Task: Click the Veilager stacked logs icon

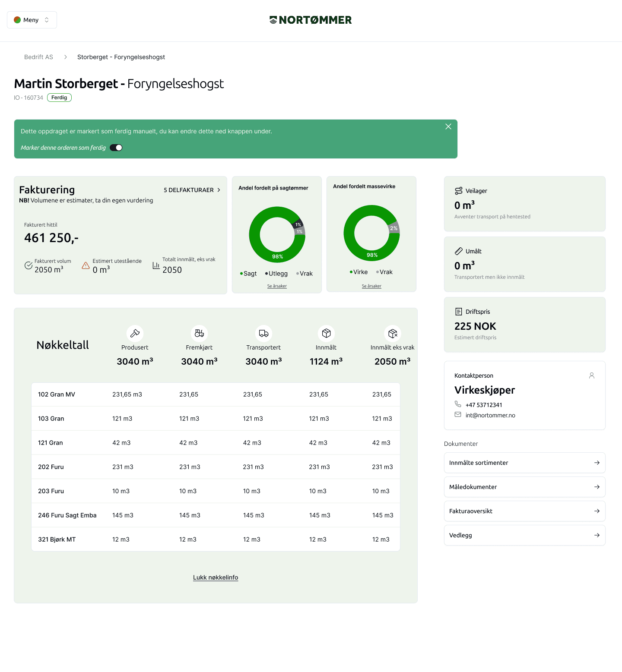Action: [x=458, y=190]
